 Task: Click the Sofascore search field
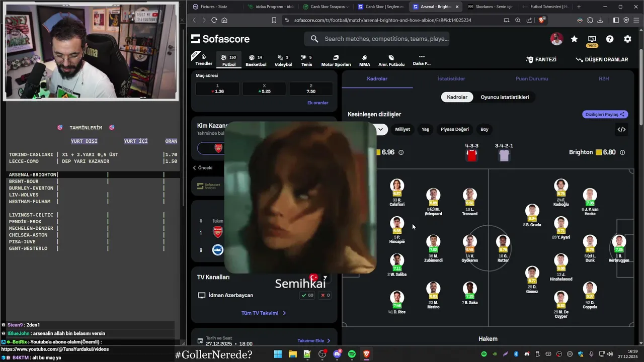[377, 39]
